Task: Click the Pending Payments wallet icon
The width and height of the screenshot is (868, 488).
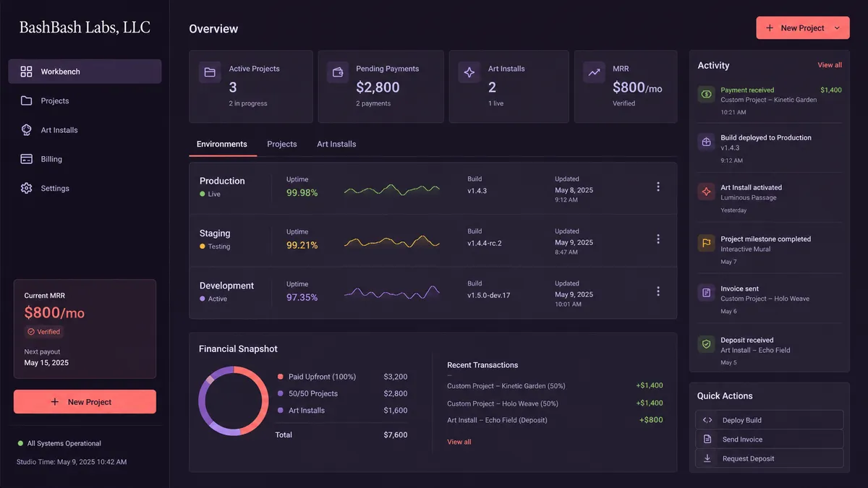Action: 337,72
